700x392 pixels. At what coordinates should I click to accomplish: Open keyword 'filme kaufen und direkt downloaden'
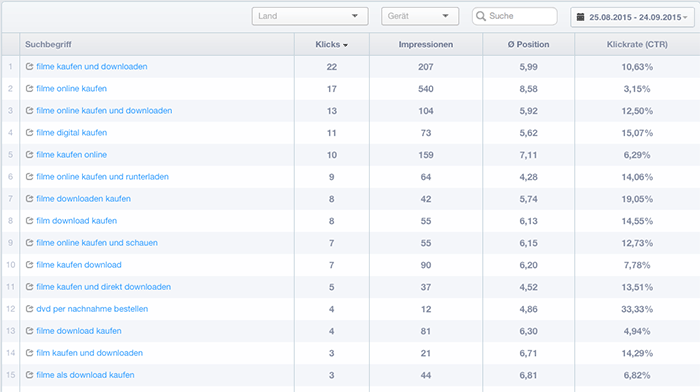(x=104, y=287)
